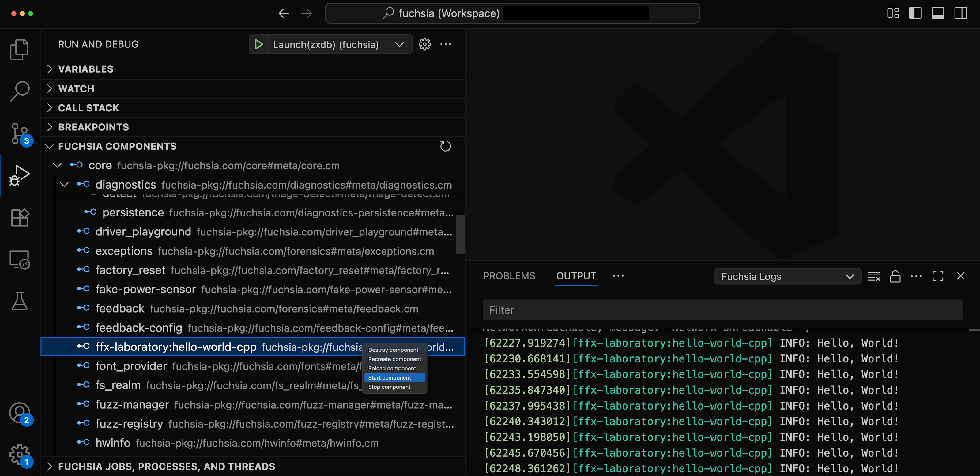Start debugging with Launch(zxdb)
The width and height of the screenshot is (980, 476).
click(259, 44)
